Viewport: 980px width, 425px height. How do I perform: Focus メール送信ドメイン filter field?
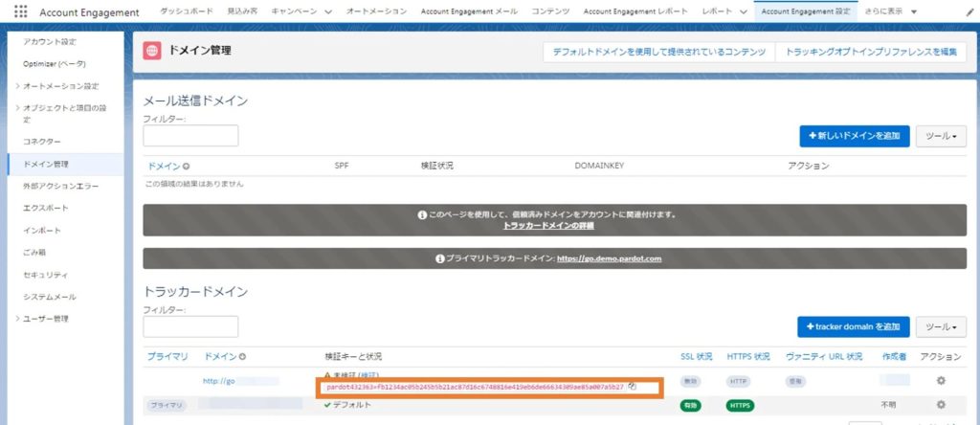[190, 136]
